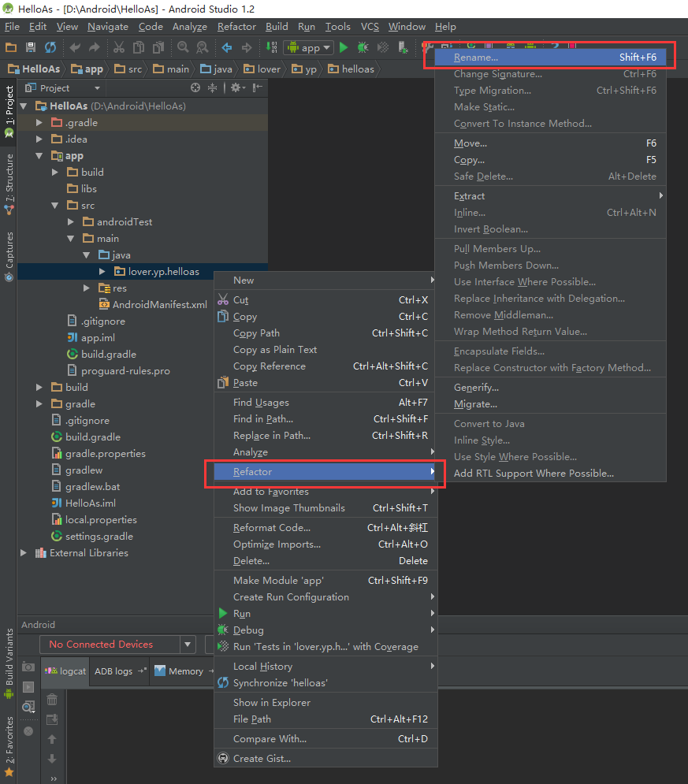Image resolution: width=688 pixels, height=784 pixels.
Task: Switch to the ADB logs tab
Action: [119, 671]
